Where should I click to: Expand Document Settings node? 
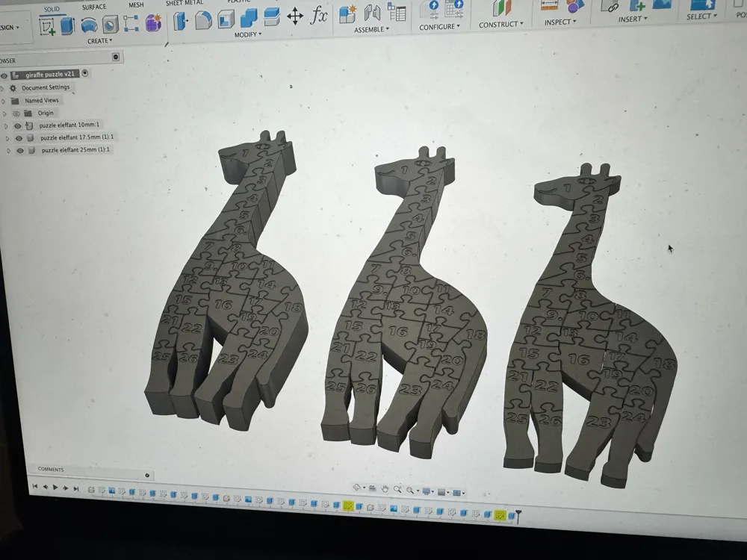click(2, 88)
